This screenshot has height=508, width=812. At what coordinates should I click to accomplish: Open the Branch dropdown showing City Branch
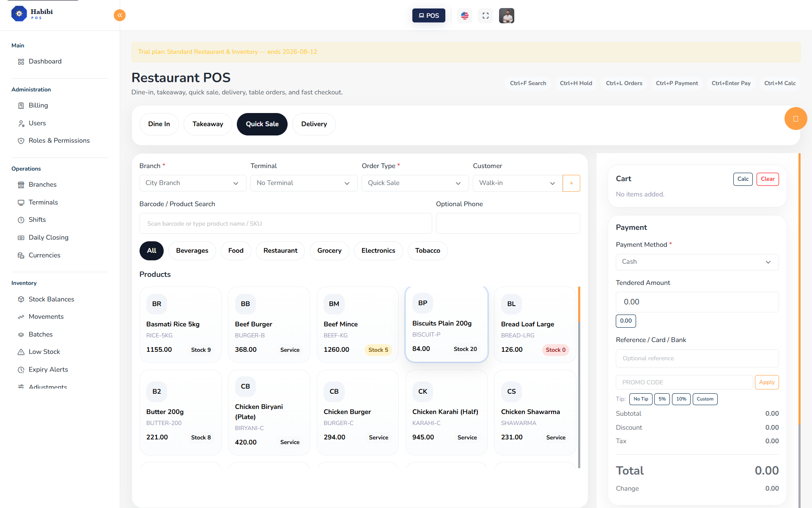point(193,183)
